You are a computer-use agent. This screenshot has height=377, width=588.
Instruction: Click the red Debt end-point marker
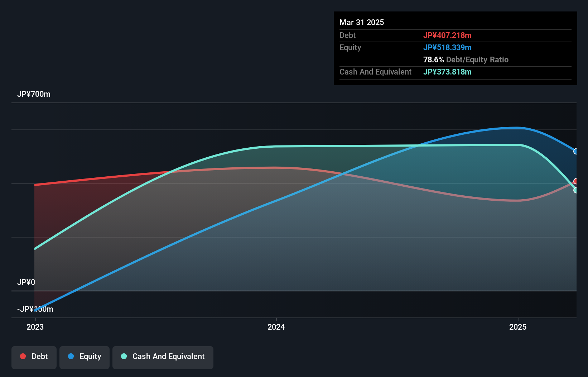coord(575,181)
